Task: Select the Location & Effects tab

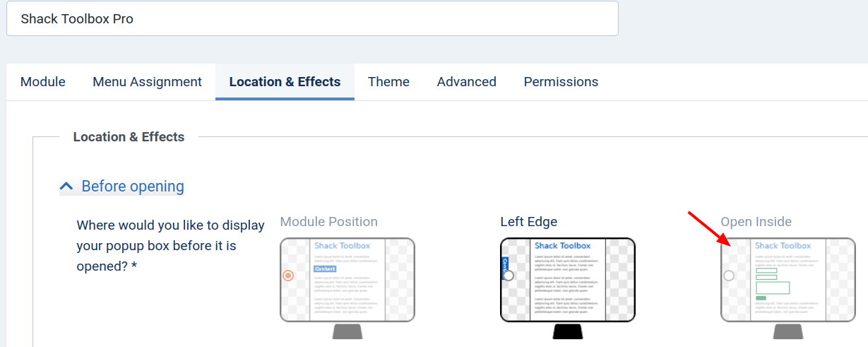Action: (285, 82)
